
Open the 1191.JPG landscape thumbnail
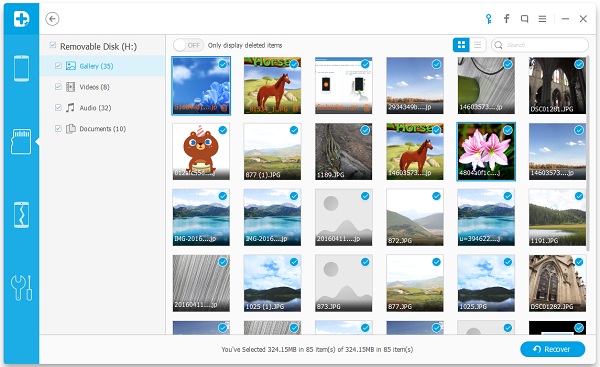(557, 217)
